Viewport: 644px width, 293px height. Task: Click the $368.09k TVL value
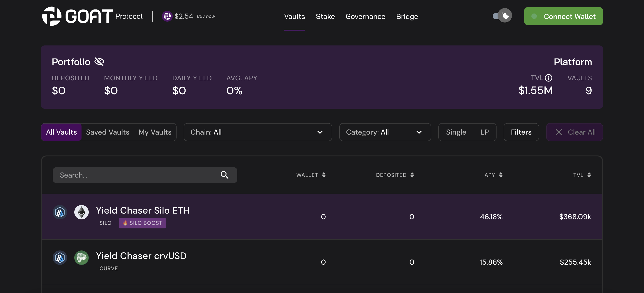tap(575, 216)
